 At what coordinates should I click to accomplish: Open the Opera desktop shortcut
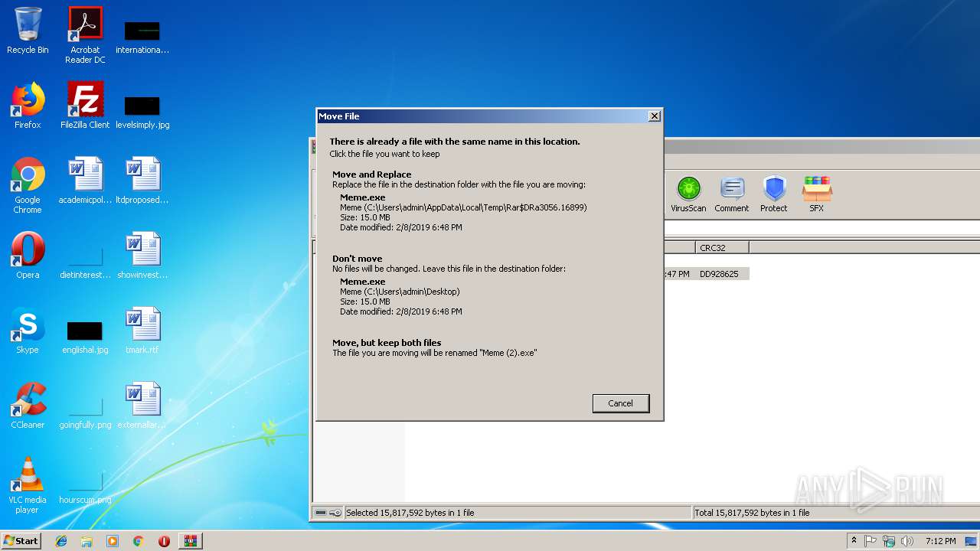click(28, 256)
